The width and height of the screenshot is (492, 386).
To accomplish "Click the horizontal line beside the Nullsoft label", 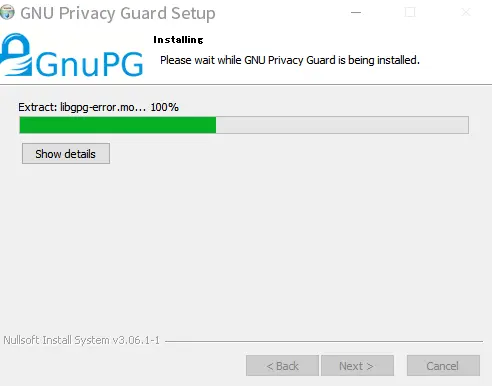I will [324, 341].
